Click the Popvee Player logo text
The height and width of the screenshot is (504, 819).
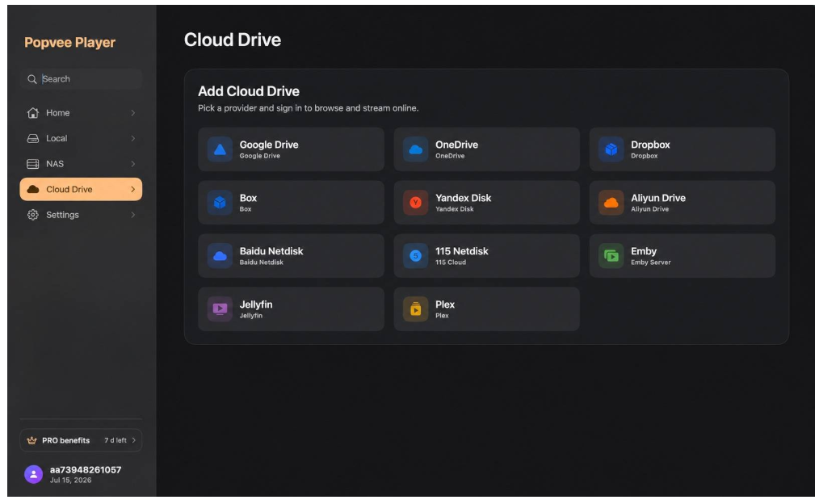point(69,42)
